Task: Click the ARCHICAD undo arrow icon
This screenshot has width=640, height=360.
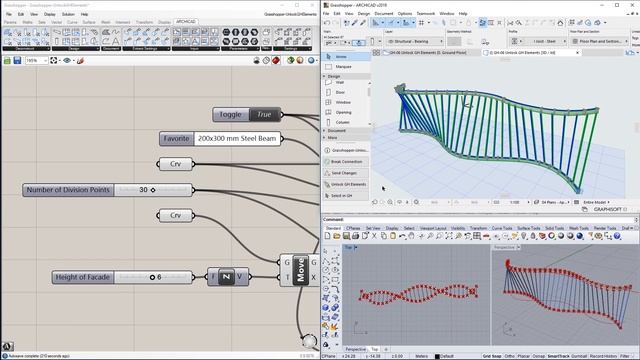Action: click(327, 23)
